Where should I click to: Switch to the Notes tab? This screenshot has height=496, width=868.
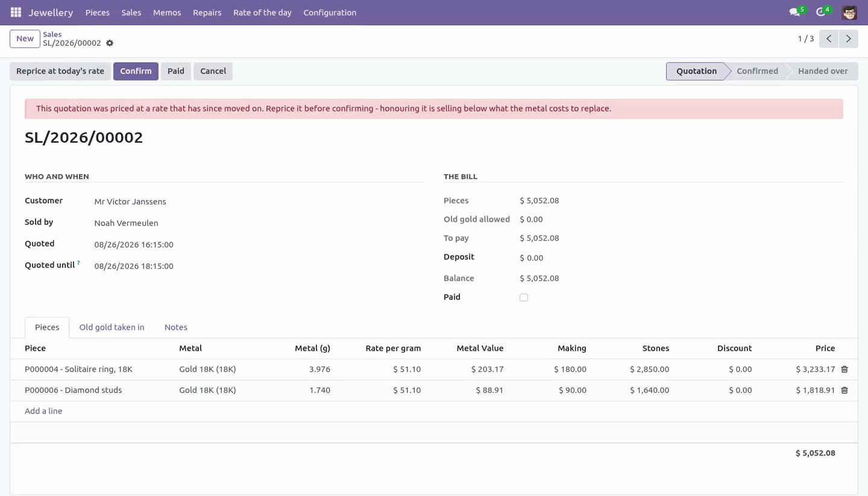(176, 327)
